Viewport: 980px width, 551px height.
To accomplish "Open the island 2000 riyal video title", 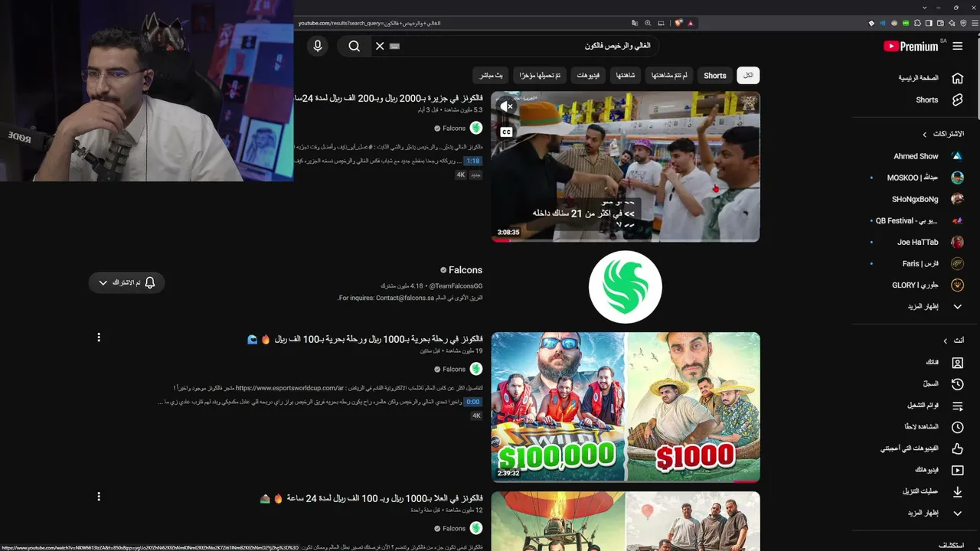I will click(388, 99).
